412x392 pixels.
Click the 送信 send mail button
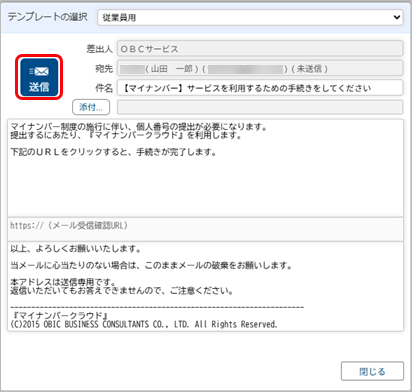point(39,77)
